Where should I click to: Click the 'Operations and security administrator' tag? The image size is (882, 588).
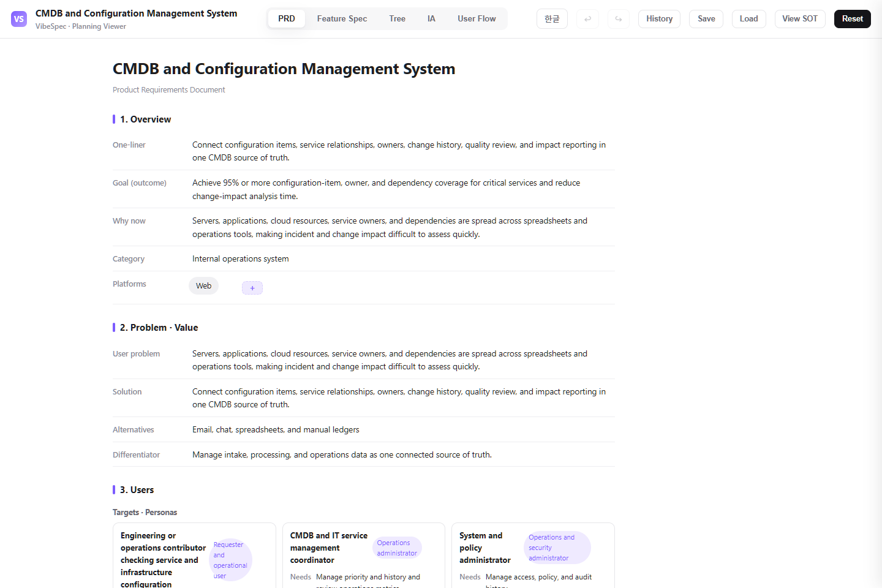point(557,548)
